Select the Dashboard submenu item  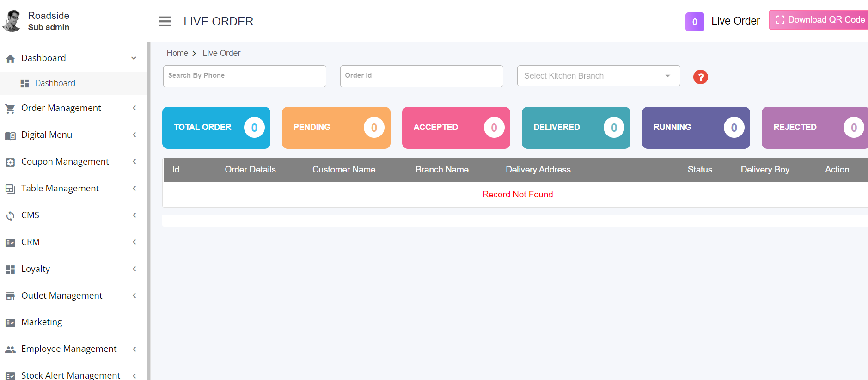coord(55,83)
